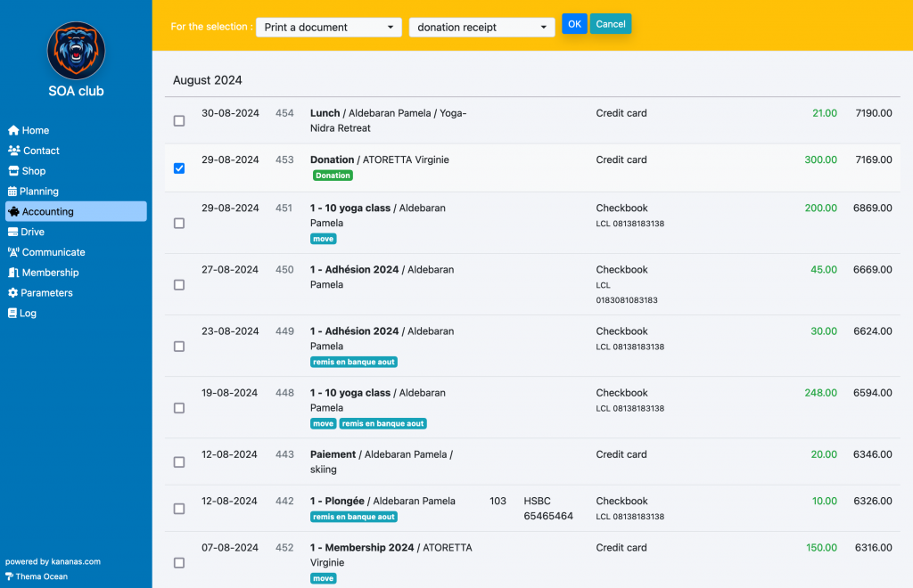Click the 'LCL 0183081083183' check reference
The image size is (913, 588).
(627, 293)
